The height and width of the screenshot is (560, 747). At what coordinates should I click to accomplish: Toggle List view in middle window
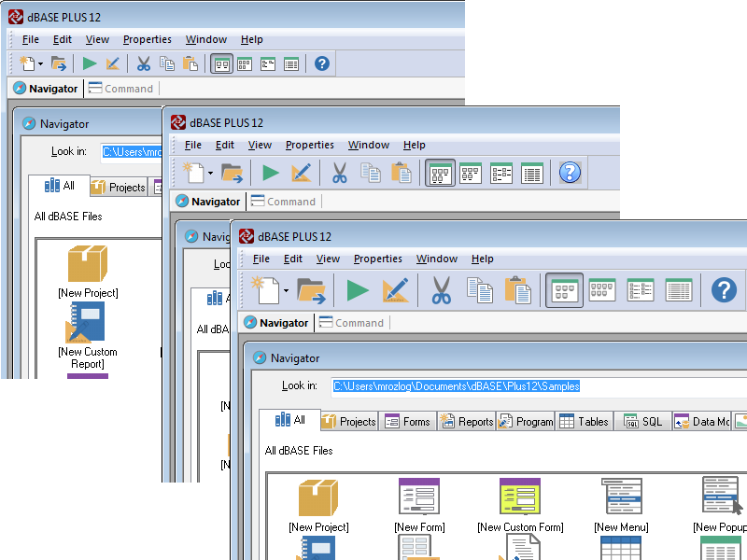click(501, 173)
